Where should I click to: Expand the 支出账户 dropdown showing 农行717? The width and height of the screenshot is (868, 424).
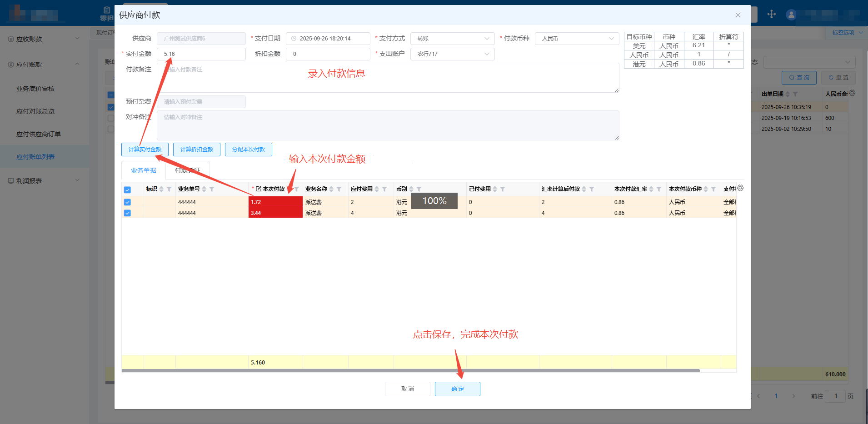tap(452, 54)
